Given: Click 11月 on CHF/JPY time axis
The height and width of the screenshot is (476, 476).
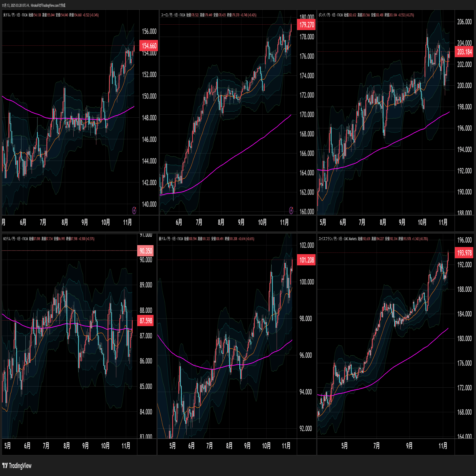Looking at the screenshot, I should click(x=443, y=446).
